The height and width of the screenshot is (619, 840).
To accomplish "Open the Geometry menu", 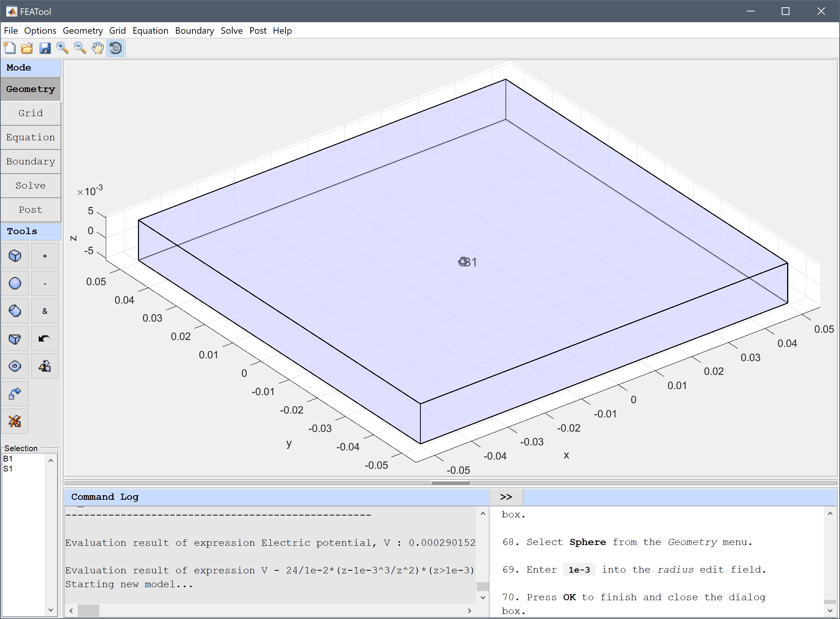I will point(83,31).
